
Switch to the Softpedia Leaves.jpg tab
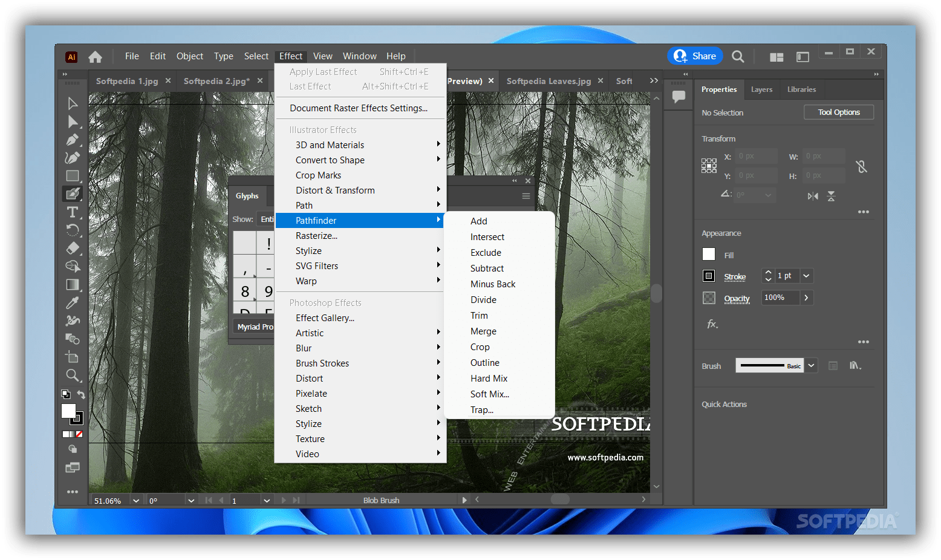coord(549,81)
